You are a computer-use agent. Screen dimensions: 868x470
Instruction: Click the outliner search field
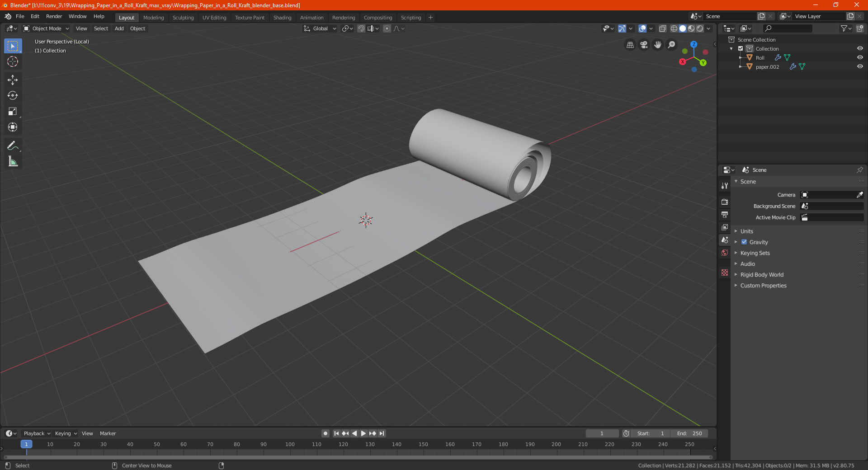(788, 28)
